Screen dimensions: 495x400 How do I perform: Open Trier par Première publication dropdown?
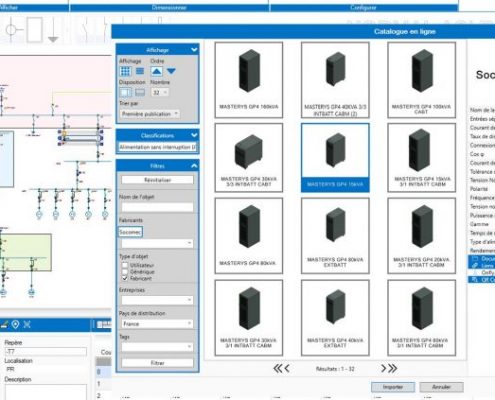coord(150,114)
